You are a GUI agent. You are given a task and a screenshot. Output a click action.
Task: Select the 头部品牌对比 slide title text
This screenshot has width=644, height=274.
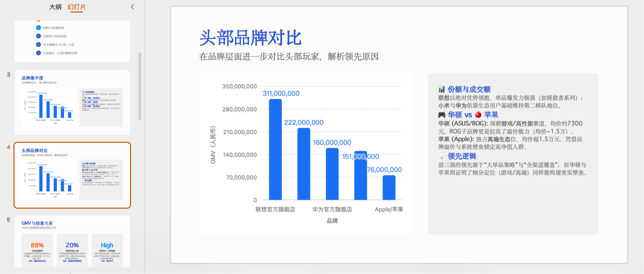250,38
